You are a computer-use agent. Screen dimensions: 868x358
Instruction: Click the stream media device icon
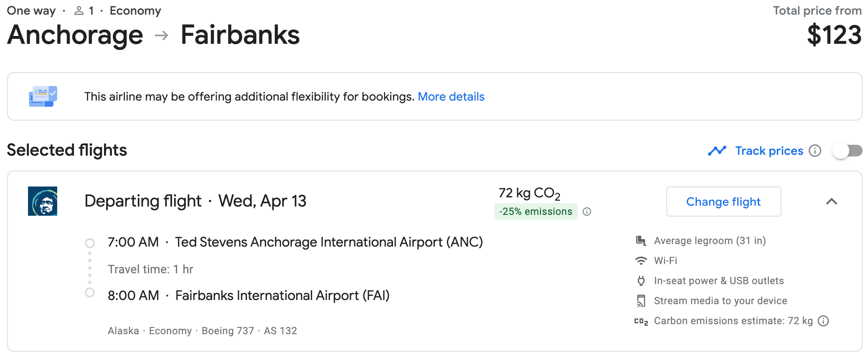point(641,300)
